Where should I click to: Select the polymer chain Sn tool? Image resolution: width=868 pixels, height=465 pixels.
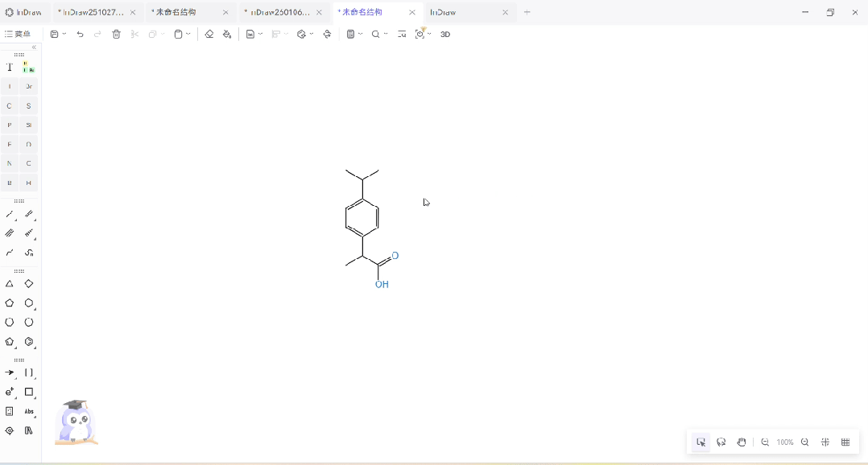[29, 253]
